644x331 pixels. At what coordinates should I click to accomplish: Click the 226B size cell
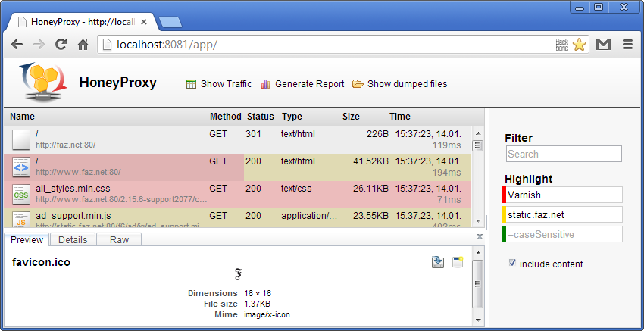[x=376, y=134]
